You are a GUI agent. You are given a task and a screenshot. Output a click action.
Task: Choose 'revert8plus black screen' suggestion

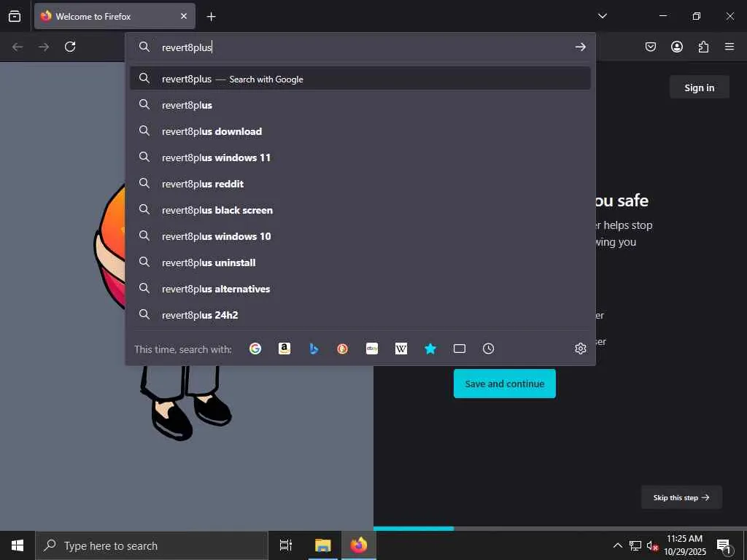(360, 209)
